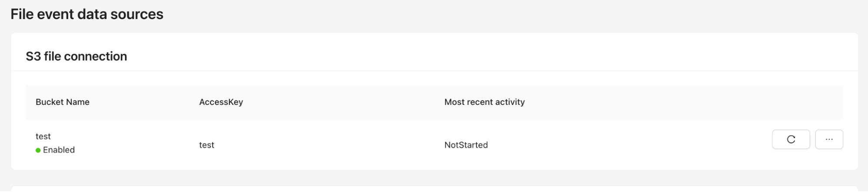Open the three-dot more options menu

pos(829,140)
